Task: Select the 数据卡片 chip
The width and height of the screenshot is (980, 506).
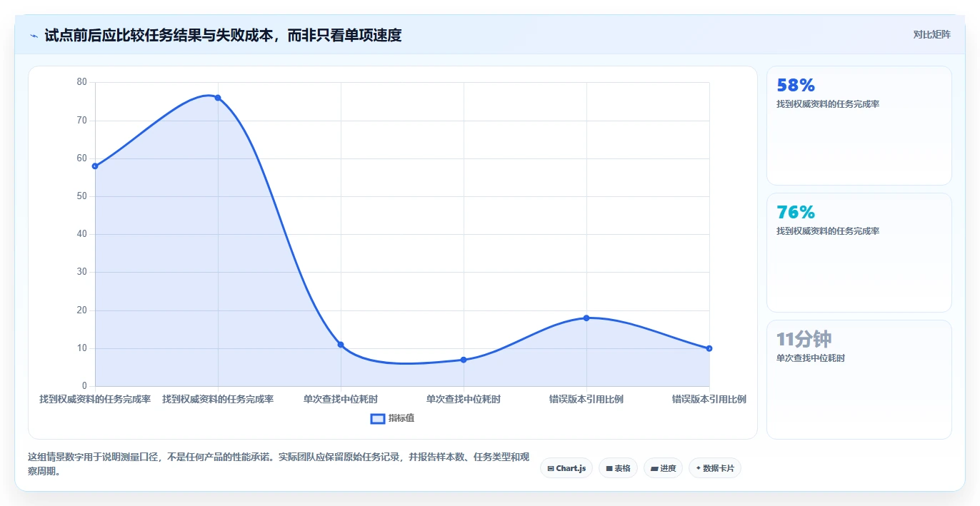Action: (715, 468)
